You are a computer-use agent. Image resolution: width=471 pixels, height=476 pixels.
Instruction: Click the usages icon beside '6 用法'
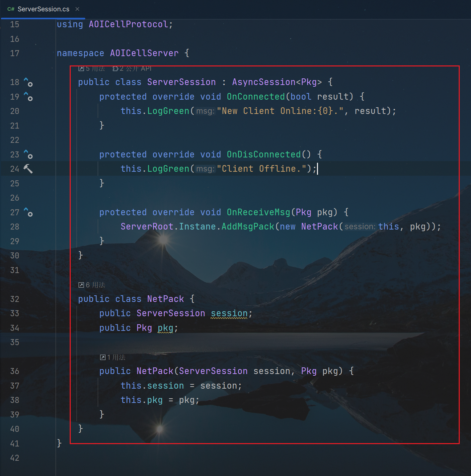81,285
